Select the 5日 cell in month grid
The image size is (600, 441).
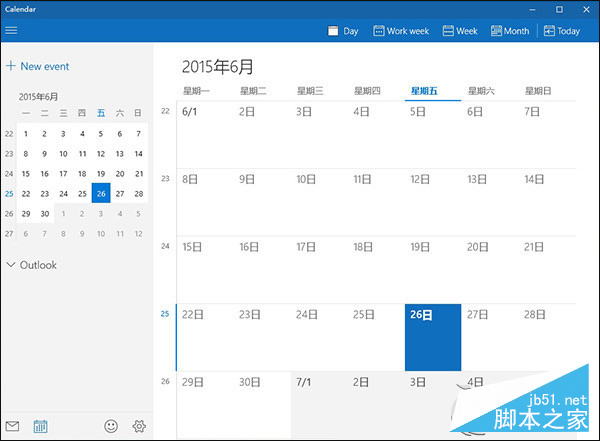(x=433, y=135)
